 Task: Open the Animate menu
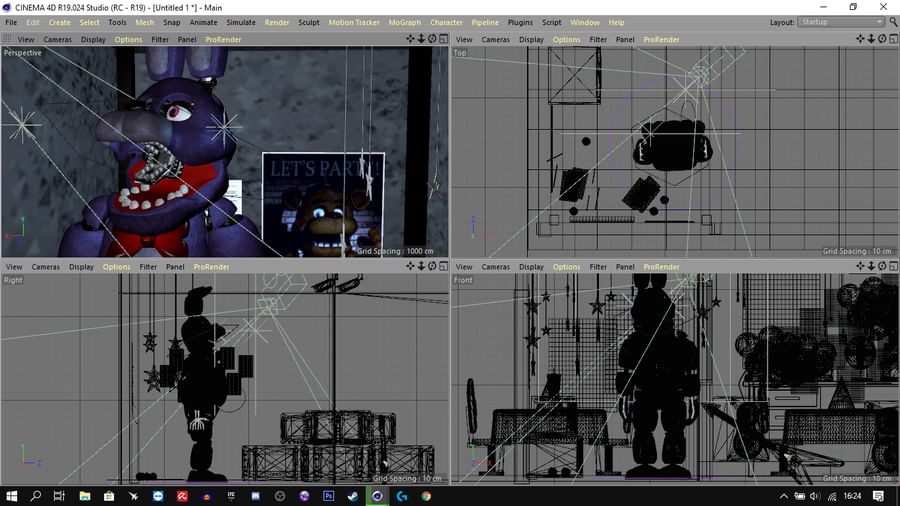tap(203, 22)
